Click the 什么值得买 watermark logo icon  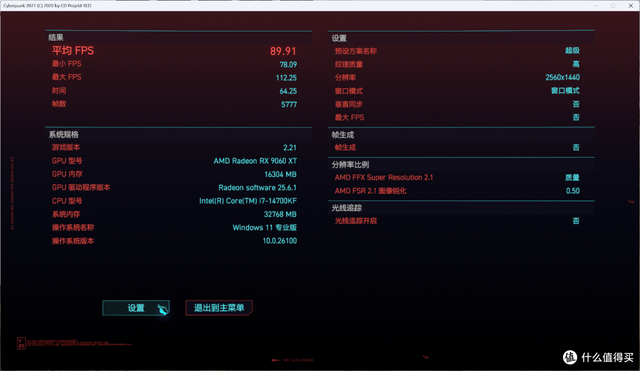coord(569,357)
